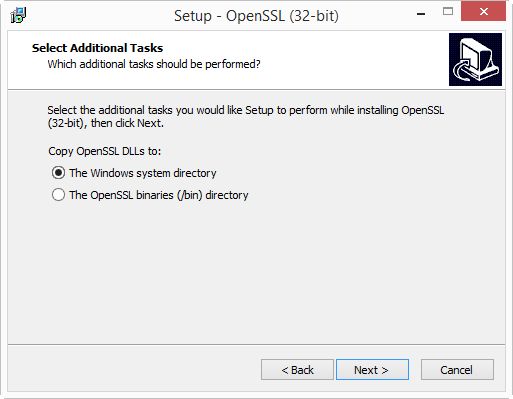Proceed with the 'Next >' button
Image resolution: width=513 pixels, height=399 pixels.
[x=372, y=370]
